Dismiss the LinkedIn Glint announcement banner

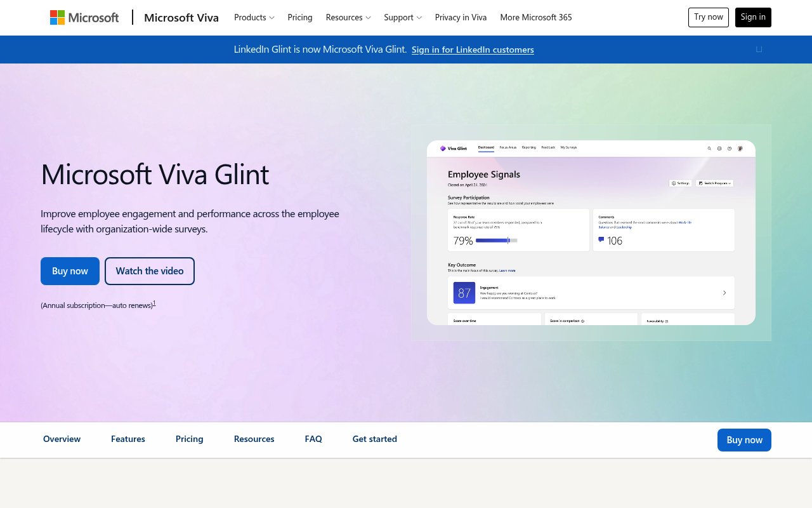tap(759, 50)
